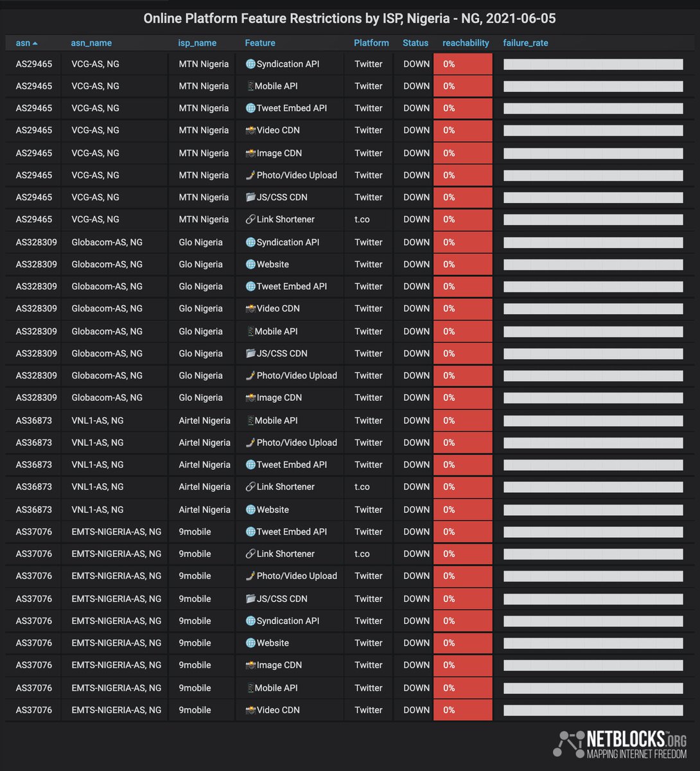
Task: Open sorting options on the Platform header
Action: click(x=371, y=43)
